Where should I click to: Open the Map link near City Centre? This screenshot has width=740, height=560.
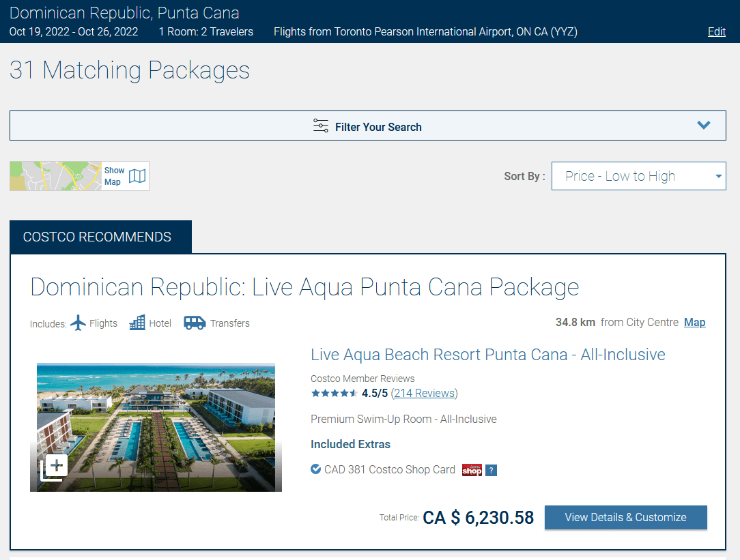click(x=695, y=323)
